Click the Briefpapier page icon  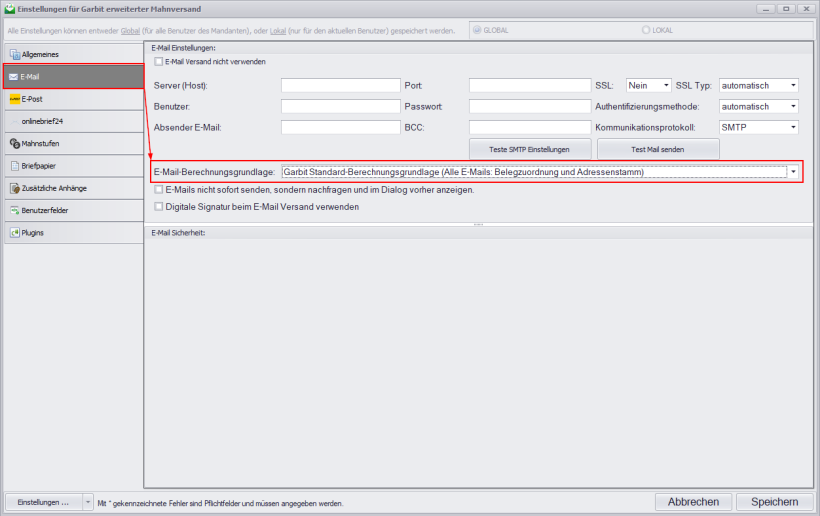(14, 166)
